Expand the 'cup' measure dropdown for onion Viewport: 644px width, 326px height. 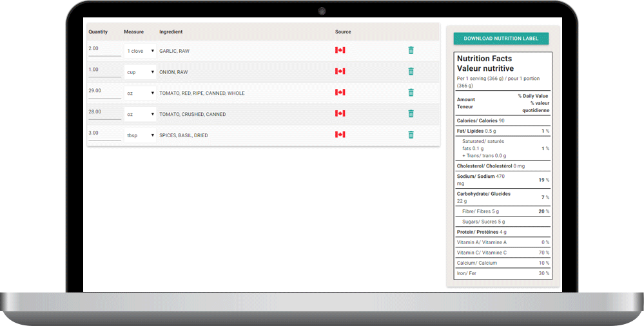click(x=141, y=72)
